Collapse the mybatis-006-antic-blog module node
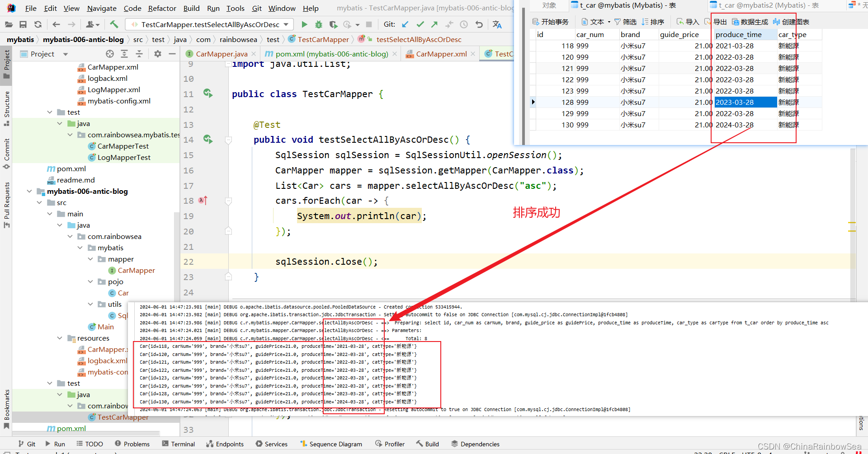868x454 pixels. pos(29,192)
